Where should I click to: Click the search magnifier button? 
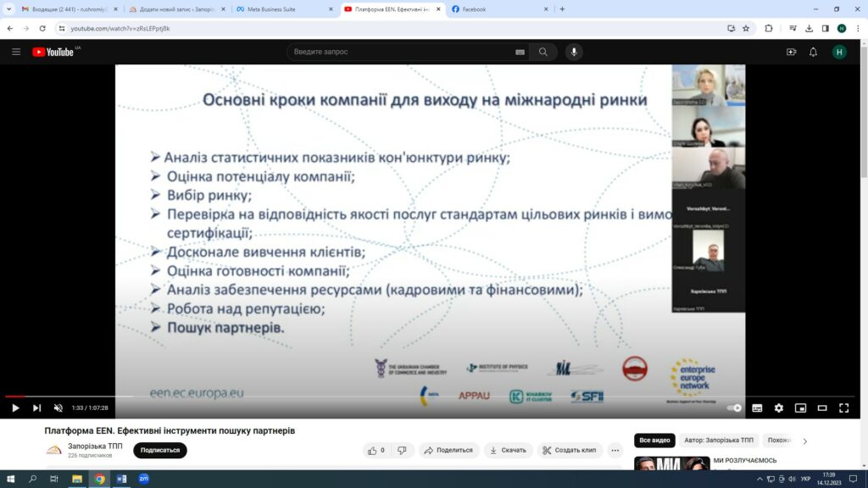click(543, 52)
